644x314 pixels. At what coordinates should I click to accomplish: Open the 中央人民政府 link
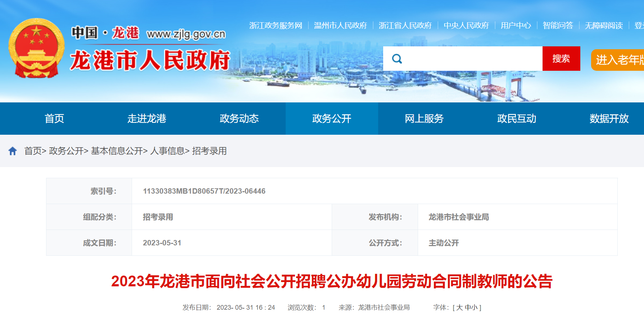tap(466, 26)
